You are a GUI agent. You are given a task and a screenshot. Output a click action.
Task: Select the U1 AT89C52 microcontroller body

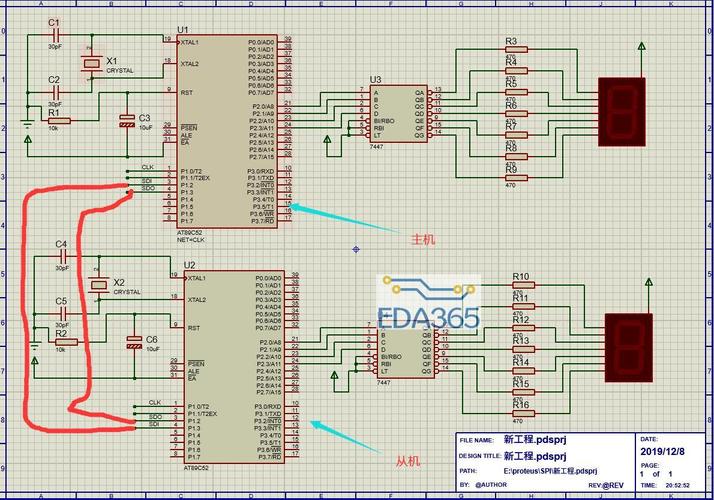[227, 131]
